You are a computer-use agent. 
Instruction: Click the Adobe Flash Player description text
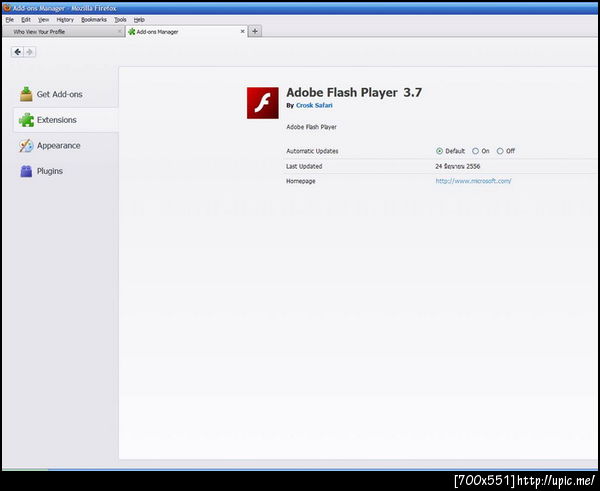311,127
